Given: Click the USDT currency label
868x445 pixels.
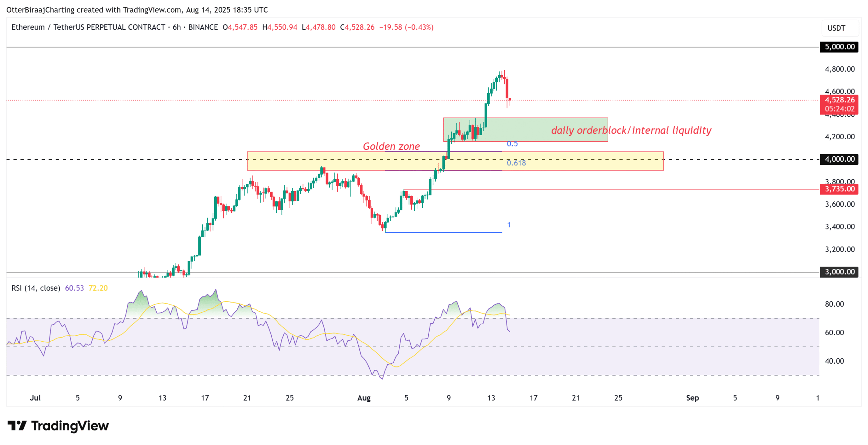Looking at the screenshot, I should click(837, 28).
